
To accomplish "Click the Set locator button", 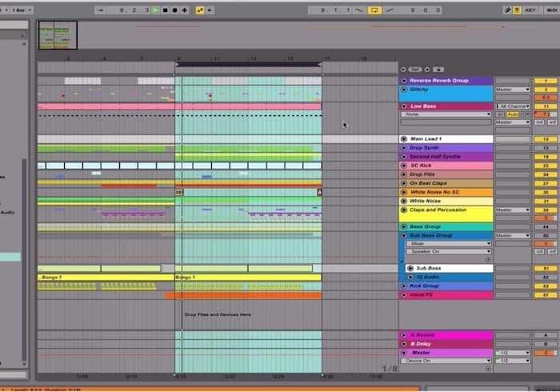I will coord(414,70).
